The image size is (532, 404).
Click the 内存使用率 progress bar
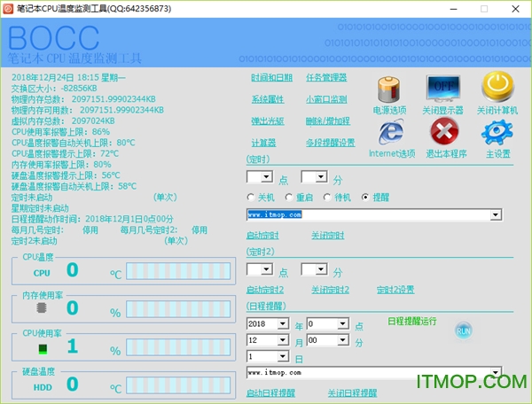(x=178, y=309)
